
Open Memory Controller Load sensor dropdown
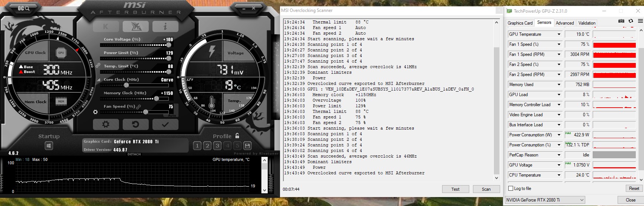(559, 105)
